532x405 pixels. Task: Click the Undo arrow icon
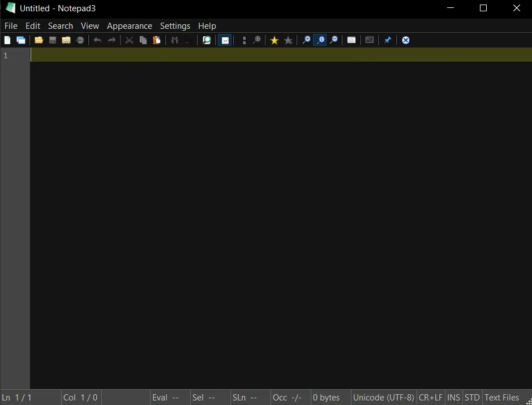[x=98, y=40]
